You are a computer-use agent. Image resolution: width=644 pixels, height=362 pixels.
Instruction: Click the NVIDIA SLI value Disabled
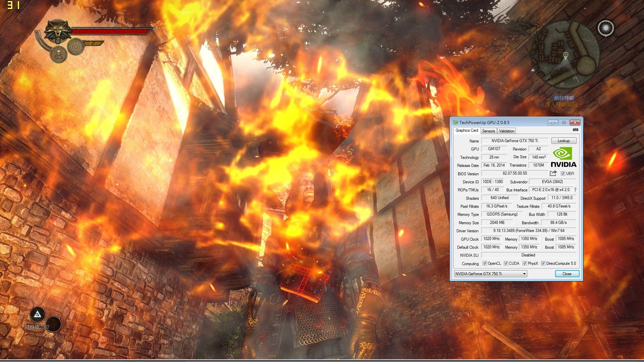[529, 255]
